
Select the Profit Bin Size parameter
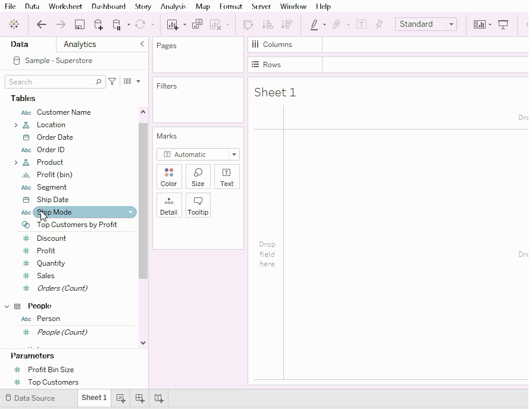(51, 370)
